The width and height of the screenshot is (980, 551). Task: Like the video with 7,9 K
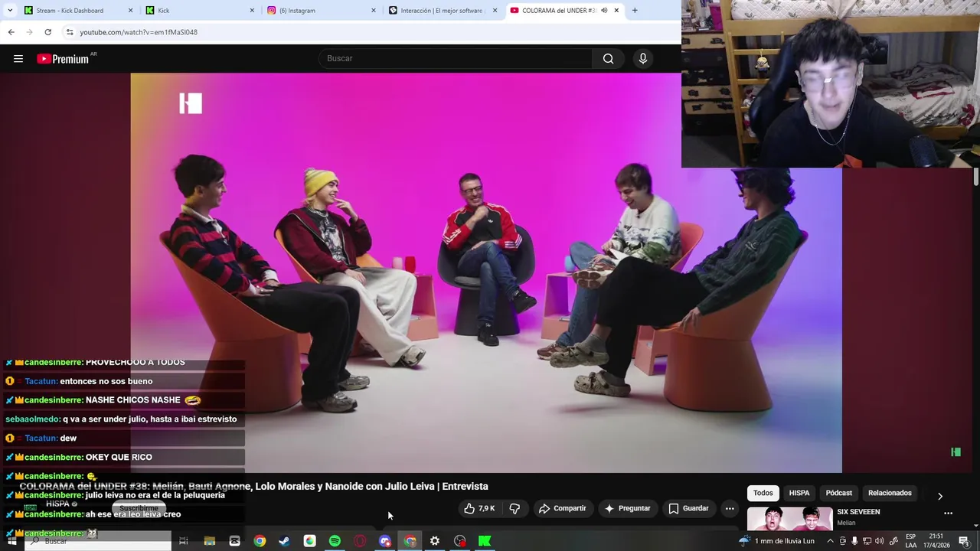[479, 508]
